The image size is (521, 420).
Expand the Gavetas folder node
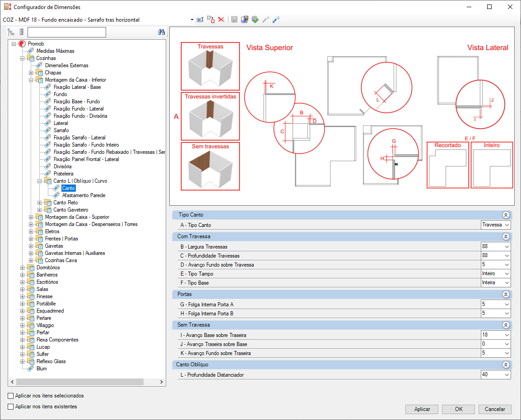click(x=31, y=246)
